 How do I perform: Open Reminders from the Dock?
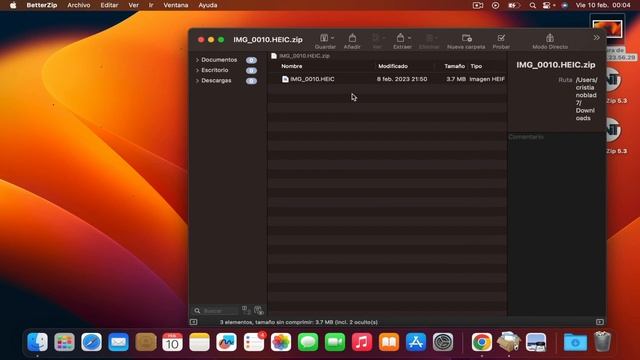click(x=253, y=342)
